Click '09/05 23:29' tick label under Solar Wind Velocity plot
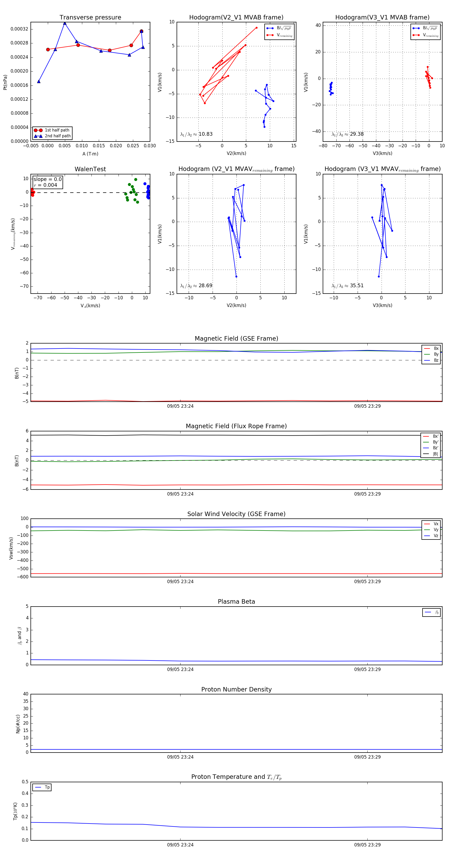The image size is (473, 868). coord(367,582)
